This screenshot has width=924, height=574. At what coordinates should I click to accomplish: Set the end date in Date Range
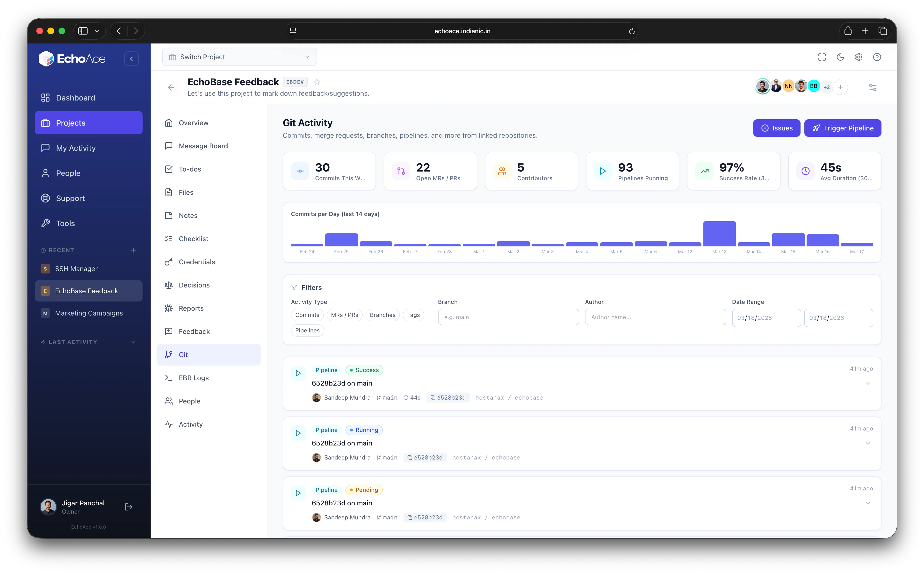pyautogui.click(x=838, y=318)
